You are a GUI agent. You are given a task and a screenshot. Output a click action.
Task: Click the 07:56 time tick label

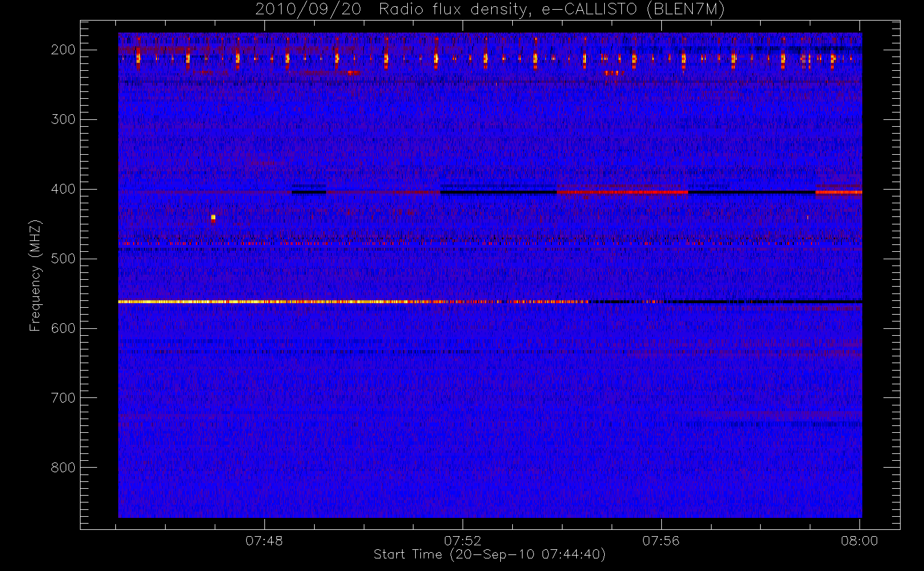click(x=661, y=541)
